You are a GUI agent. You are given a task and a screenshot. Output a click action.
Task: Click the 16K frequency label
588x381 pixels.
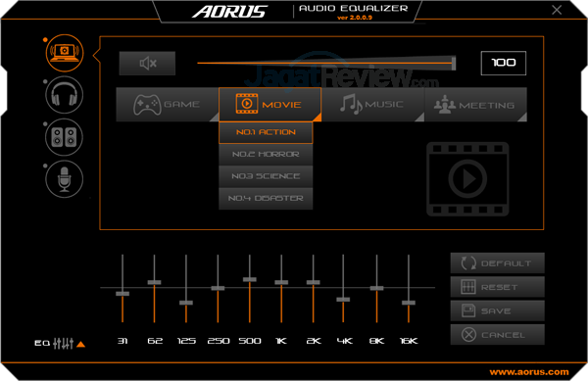pyautogui.click(x=409, y=341)
